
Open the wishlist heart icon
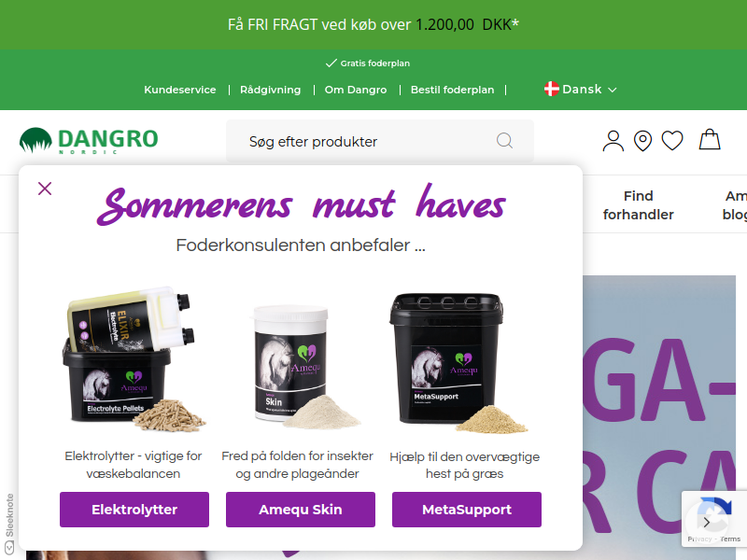(672, 141)
